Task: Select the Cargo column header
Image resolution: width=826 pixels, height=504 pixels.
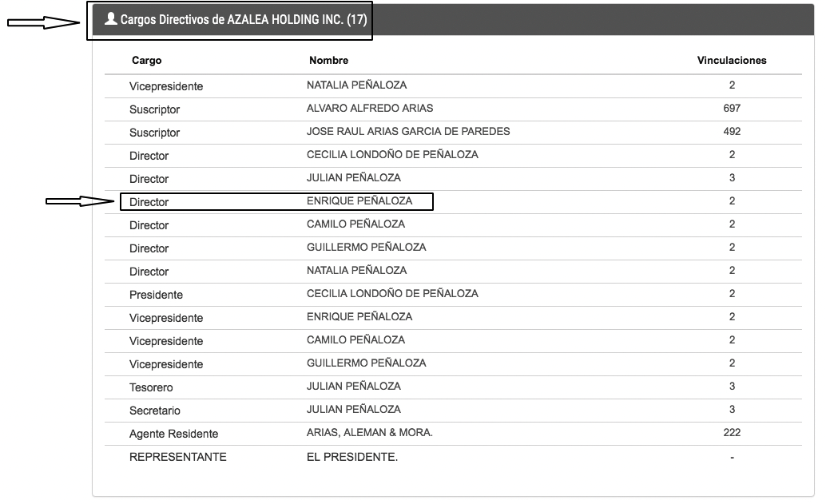Action: (x=146, y=60)
